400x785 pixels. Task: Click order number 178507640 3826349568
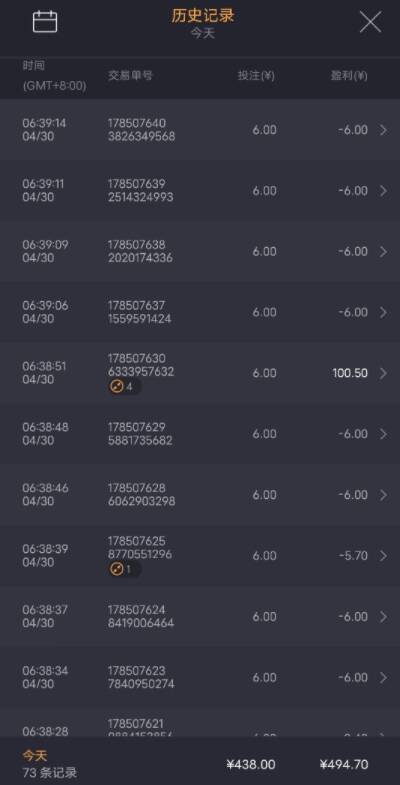pos(142,130)
